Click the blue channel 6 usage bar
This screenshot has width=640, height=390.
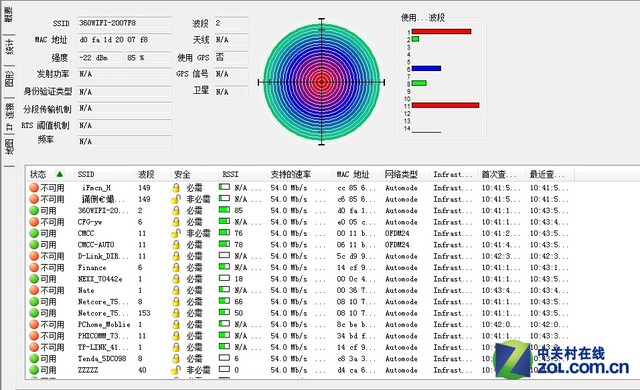pyautogui.click(x=426, y=68)
